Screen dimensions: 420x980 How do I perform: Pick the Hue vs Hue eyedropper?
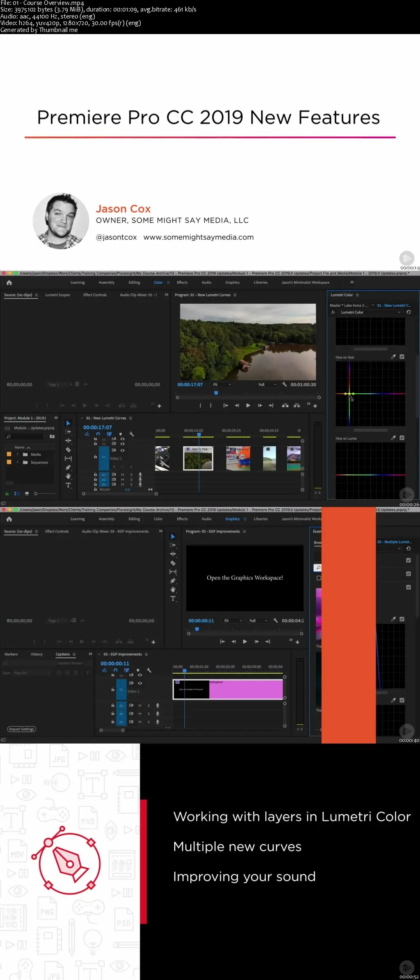[x=393, y=357]
